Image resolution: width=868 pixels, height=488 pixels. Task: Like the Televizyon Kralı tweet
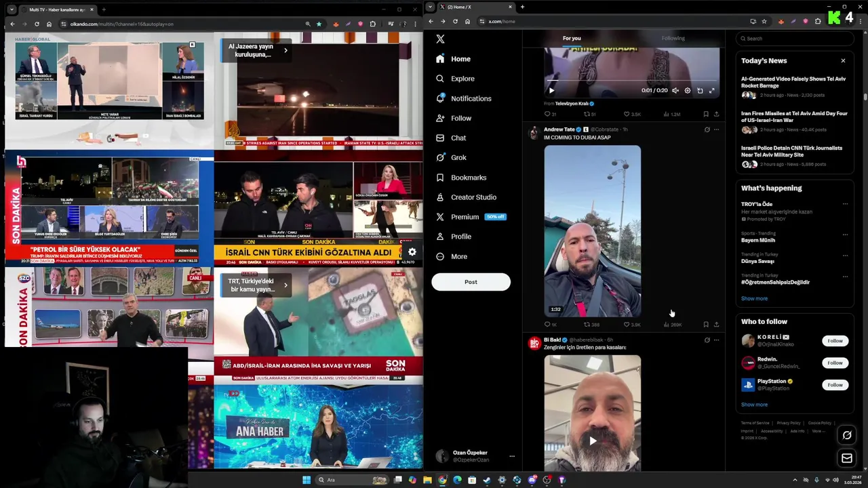[632, 114]
